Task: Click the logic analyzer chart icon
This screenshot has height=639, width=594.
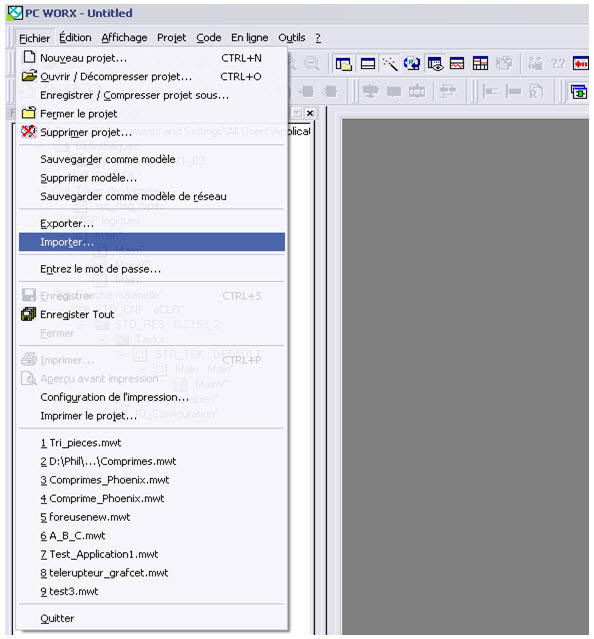Action: click(x=457, y=64)
